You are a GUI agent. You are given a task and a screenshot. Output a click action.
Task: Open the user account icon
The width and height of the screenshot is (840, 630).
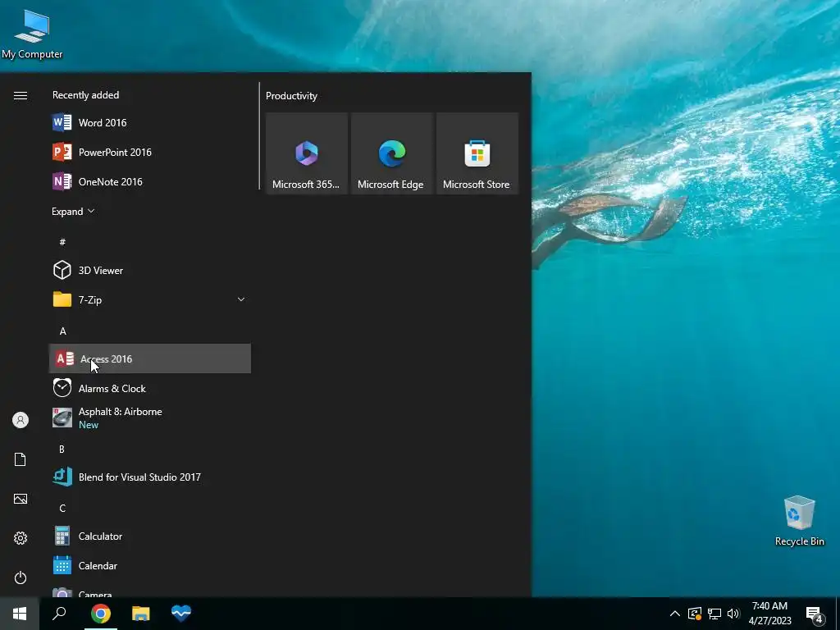click(x=21, y=420)
